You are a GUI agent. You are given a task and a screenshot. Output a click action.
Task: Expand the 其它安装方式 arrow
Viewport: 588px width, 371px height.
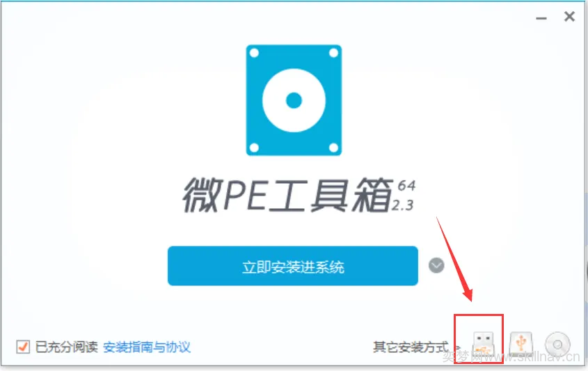point(457,348)
